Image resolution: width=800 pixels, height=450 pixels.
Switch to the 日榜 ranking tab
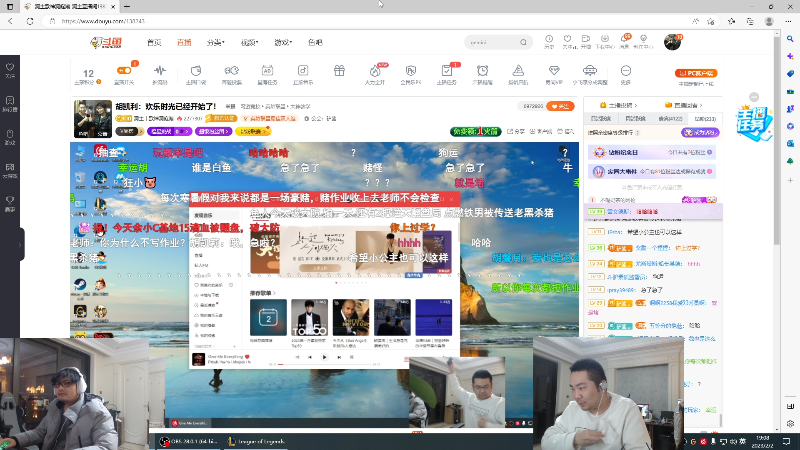(x=601, y=118)
